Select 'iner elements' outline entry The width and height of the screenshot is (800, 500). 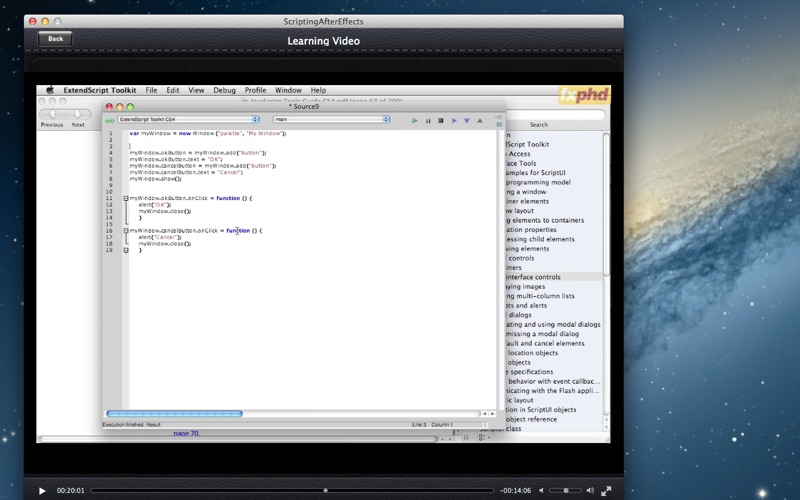527,201
